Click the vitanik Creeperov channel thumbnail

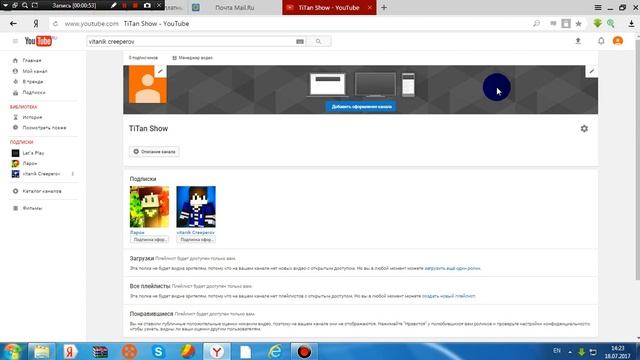[196, 207]
